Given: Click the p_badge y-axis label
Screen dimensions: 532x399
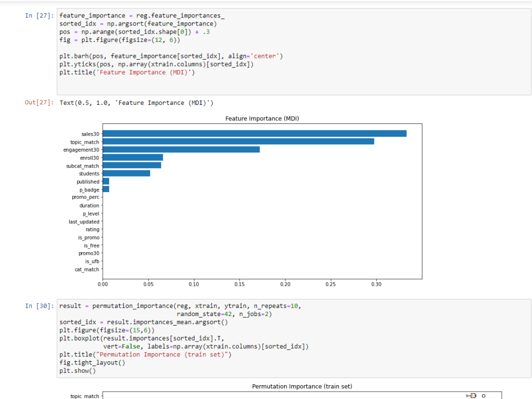Looking at the screenshot, I should coord(89,190).
